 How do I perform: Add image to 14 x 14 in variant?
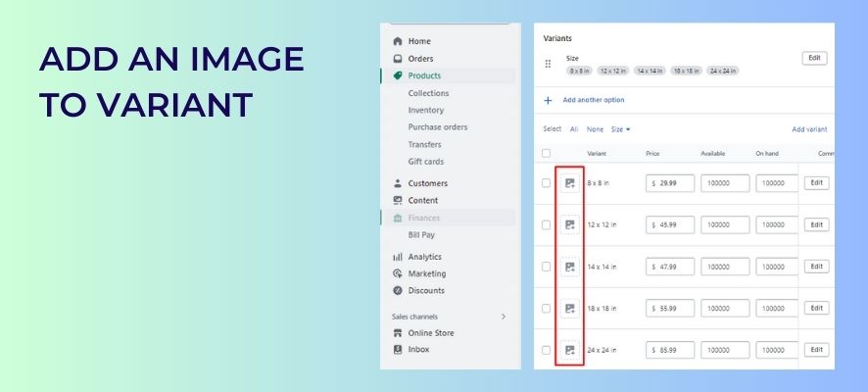coord(569,267)
